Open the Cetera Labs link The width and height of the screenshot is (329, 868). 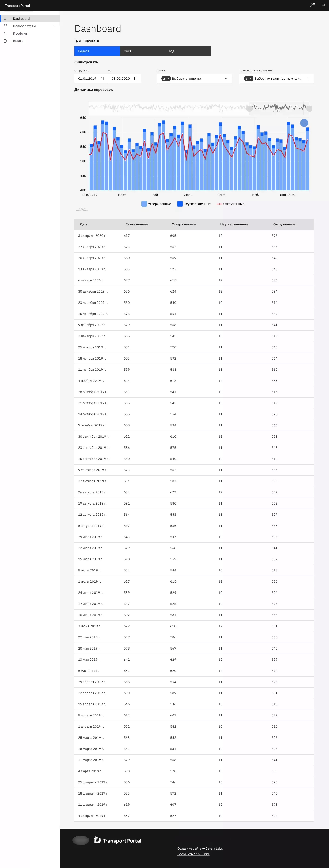[214, 848]
